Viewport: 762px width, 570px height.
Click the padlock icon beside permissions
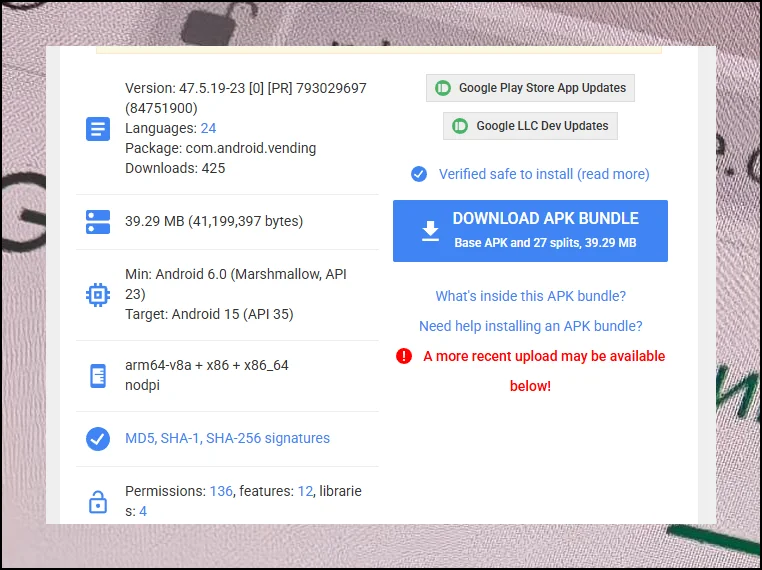[x=98, y=502]
